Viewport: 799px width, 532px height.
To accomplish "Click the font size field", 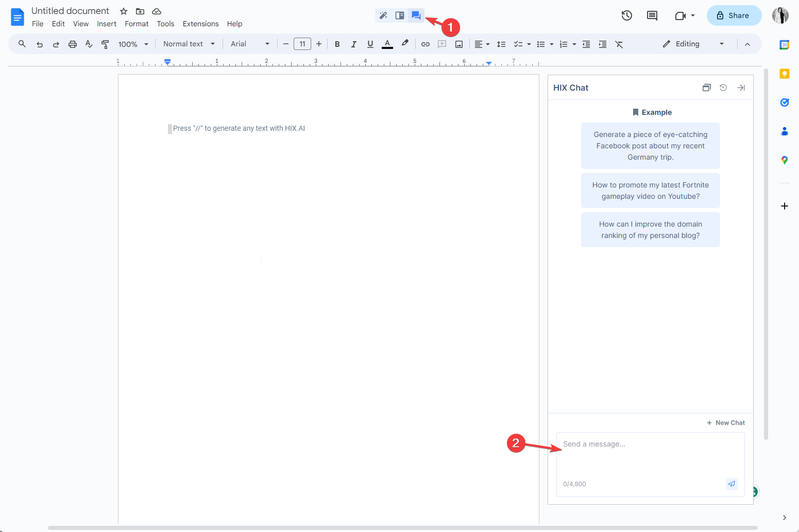I will [302, 44].
